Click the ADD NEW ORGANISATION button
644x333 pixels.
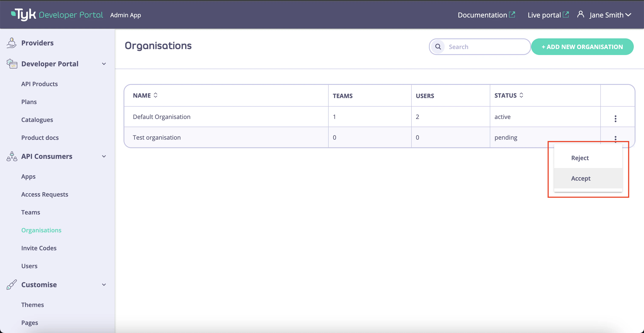pos(582,46)
